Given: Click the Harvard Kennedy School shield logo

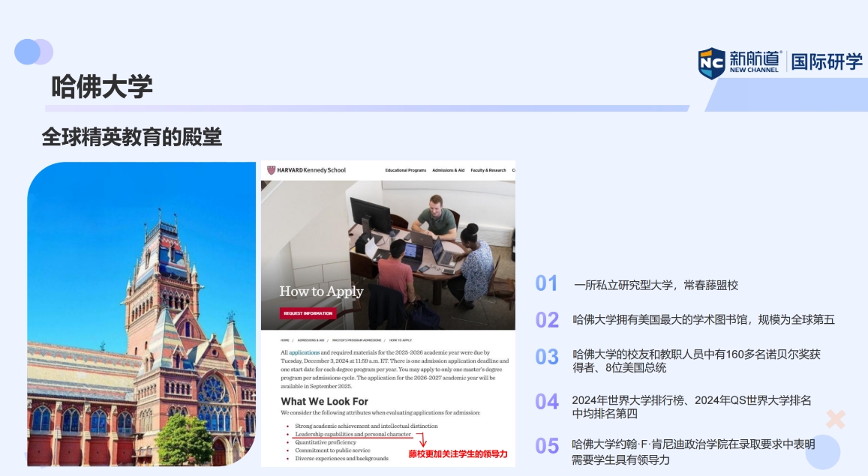Looking at the screenshot, I should (272, 170).
